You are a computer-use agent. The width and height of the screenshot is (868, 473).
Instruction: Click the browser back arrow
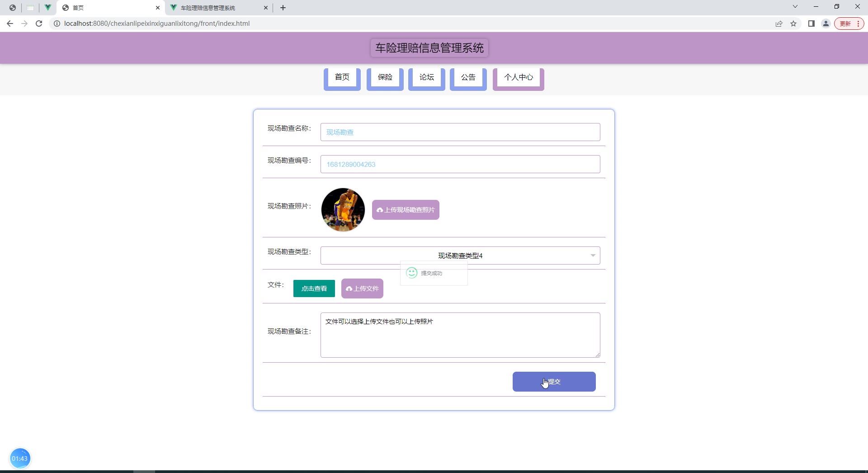tap(10, 24)
